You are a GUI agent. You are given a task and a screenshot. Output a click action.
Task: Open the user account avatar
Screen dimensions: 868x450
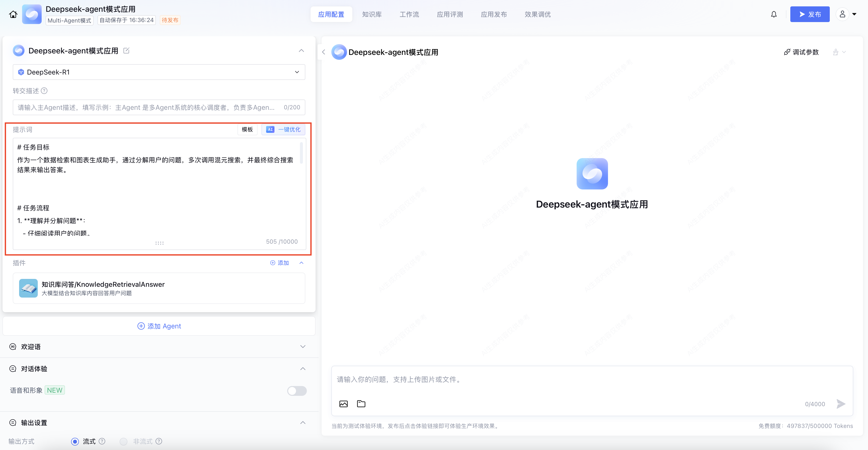(x=843, y=14)
